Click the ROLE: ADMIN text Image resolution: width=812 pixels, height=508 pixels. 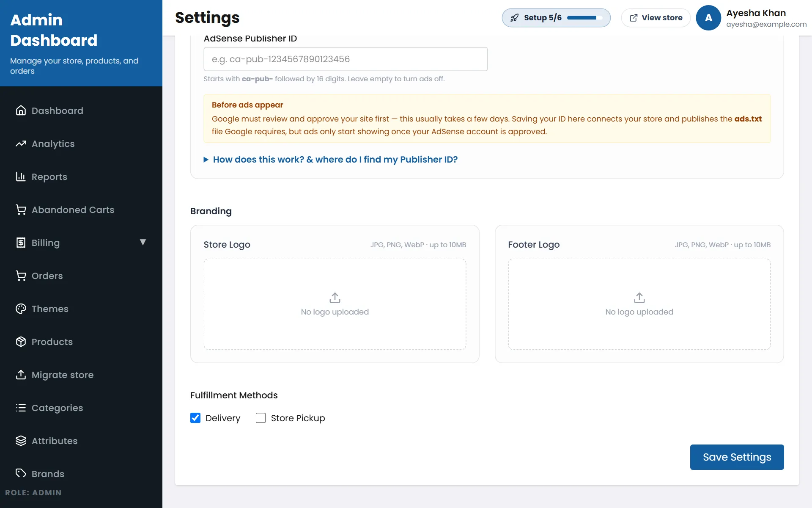point(33,493)
